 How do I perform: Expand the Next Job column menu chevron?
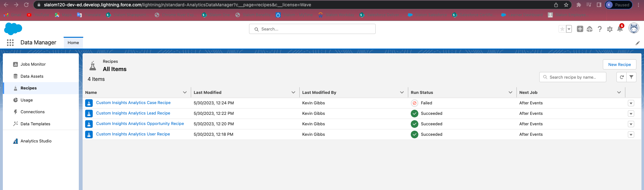[619, 92]
